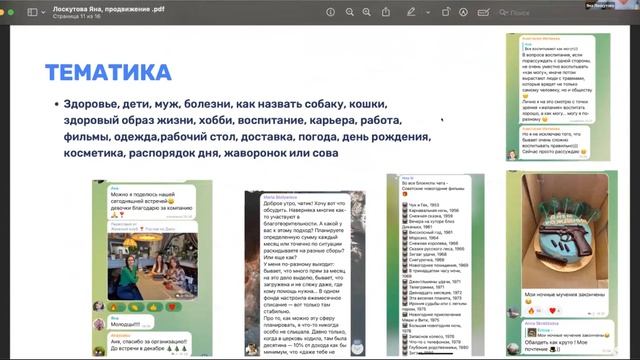Activate the highlight pen tool
Image resolution: width=640 pixels, height=360 pixels.
click(411, 12)
